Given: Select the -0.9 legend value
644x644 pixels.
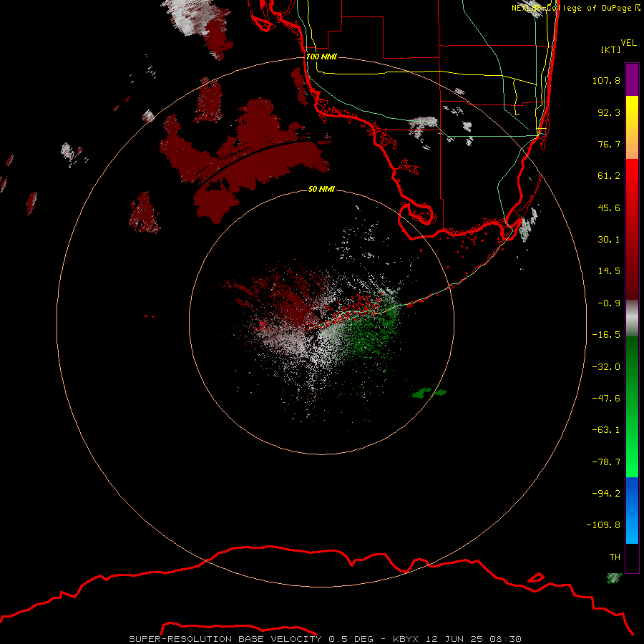Looking at the screenshot, I should pos(609,303).
